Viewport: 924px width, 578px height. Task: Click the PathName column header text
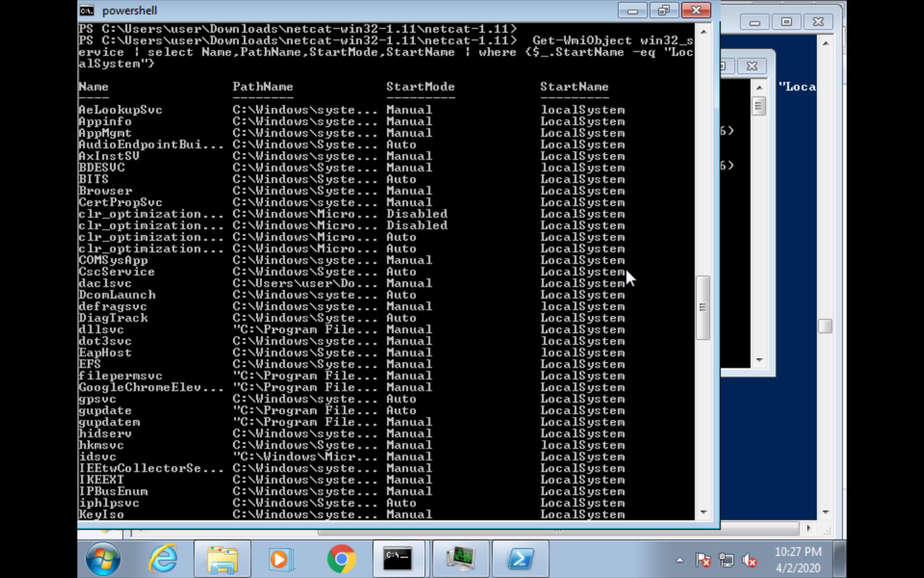click(x=263, y=87)
